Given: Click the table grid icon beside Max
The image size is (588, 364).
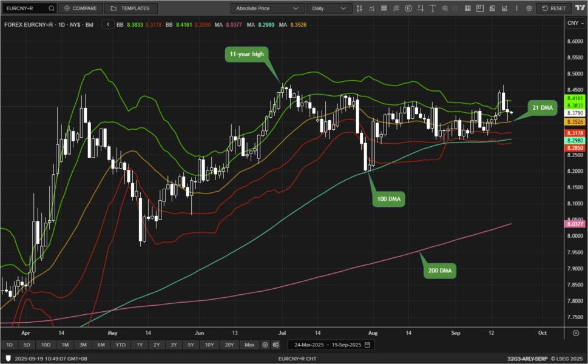Looking at the screenshot, I should pyautogui.click(x=276, y=345).
